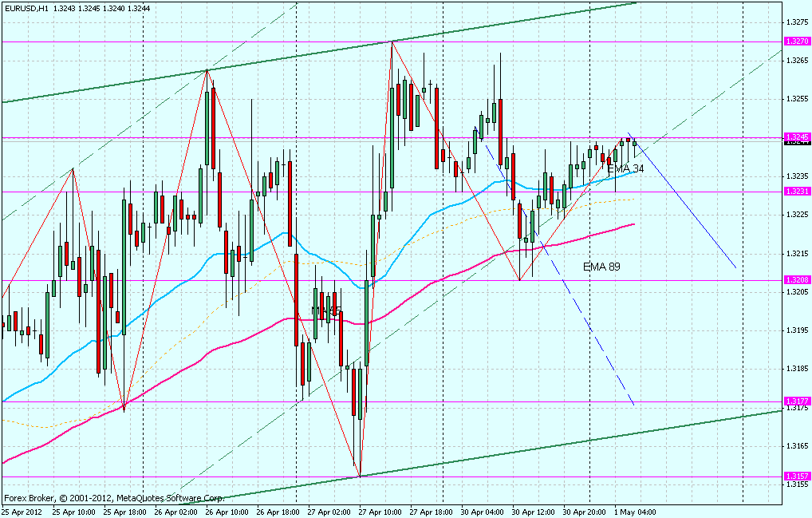The height and width of the screenshot is (518, 812).
Task: Click the 1.3255 price axis value
Action: [x=797, y=99]
